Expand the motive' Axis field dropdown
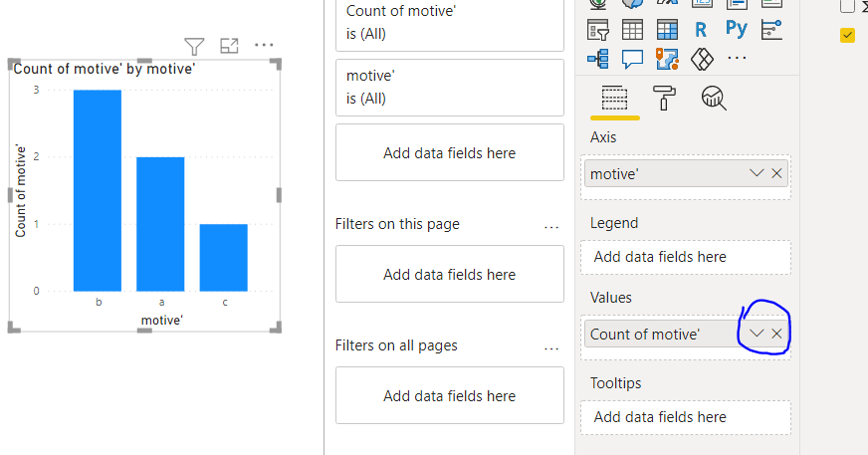Screen dimensions: 868x455 757,173
